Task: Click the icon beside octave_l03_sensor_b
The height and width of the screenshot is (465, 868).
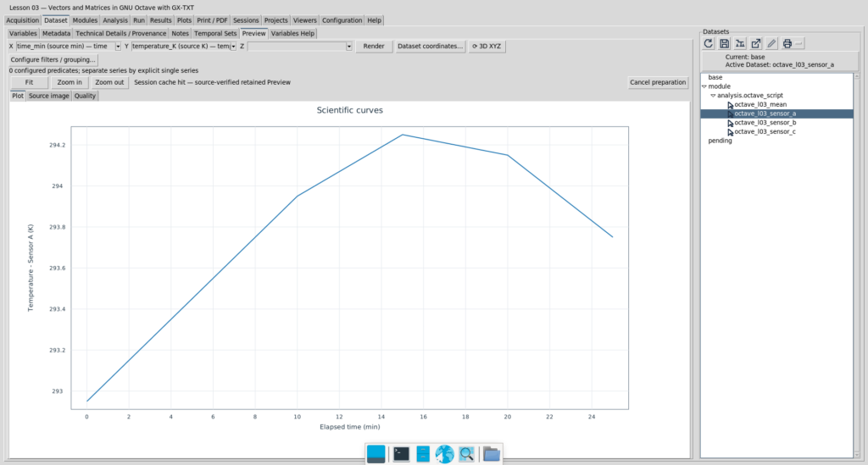Action: coord(730,123)
